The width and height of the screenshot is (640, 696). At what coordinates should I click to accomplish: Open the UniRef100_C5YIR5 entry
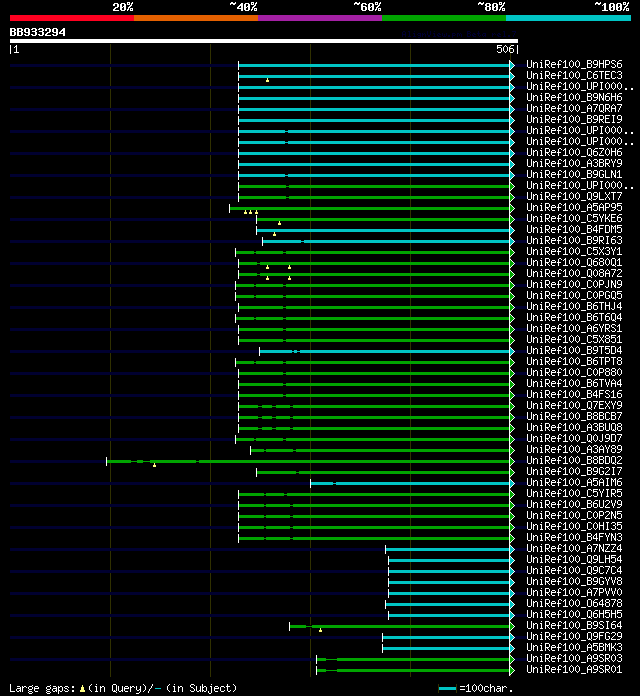point(574,494)
